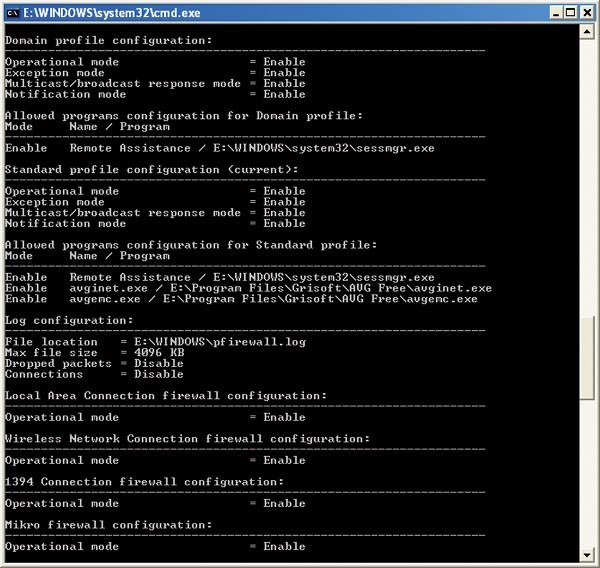Image resolution: width=600 pixels, height=568 pixels.
Task: Click the "Wireless Network Connection firewall configuration:" heading
Action: (187, 439)
